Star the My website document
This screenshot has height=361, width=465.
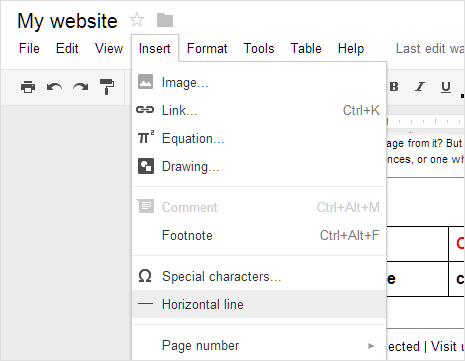(x=137, y=20)
